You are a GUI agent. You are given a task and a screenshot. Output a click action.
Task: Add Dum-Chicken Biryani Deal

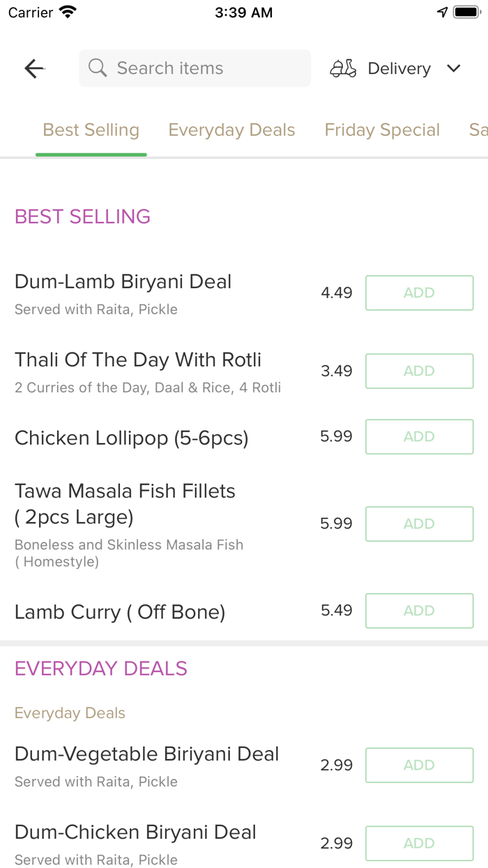tap(419, 844)
